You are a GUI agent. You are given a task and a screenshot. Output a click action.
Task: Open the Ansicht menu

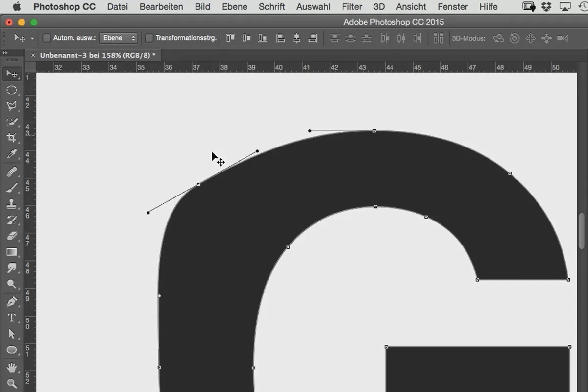[x=410, y=7]
